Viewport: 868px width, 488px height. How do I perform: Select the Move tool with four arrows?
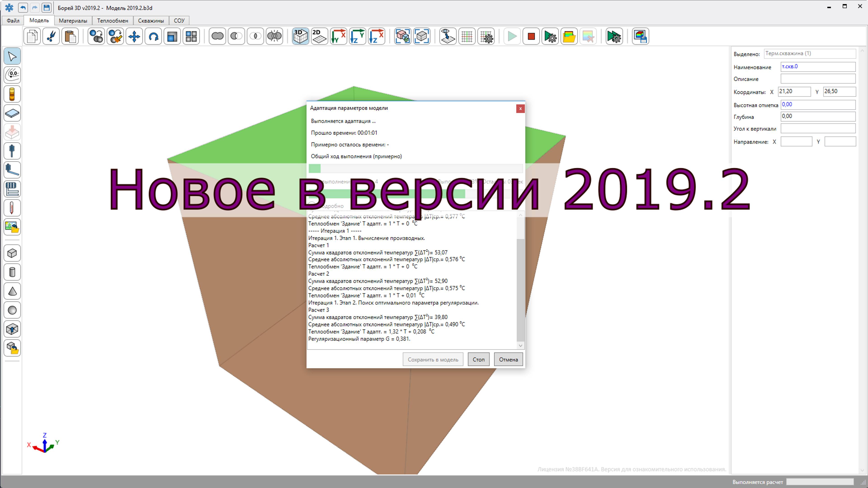coord(134,36)
